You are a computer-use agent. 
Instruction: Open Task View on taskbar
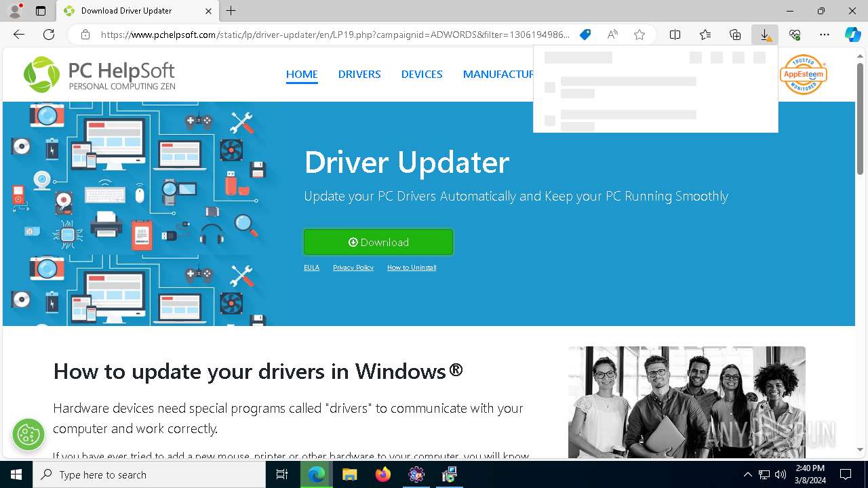click(282, 474)
